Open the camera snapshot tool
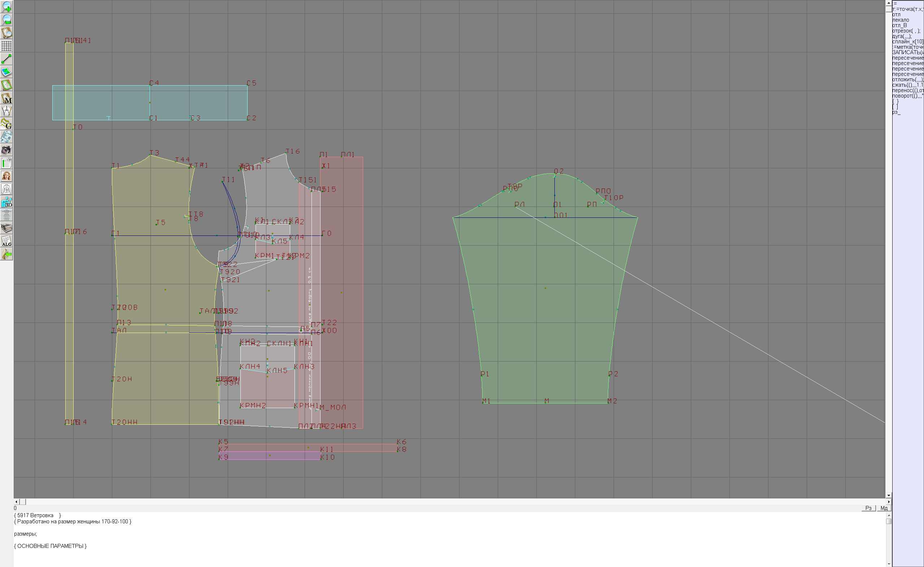This screenshot has width=924, height=567. [x=6, y=150]
